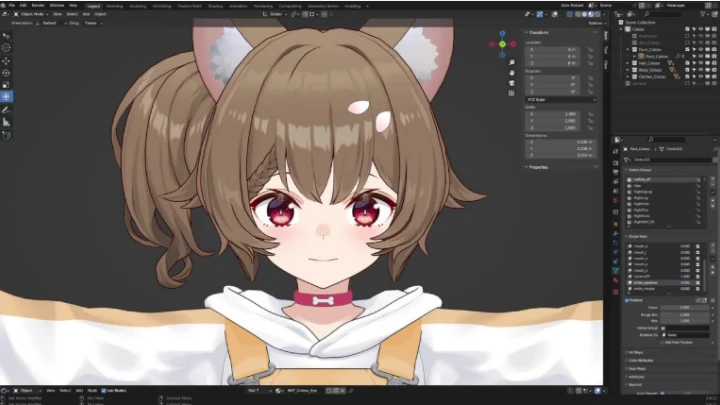Toggle the Use Nodes checkbox
The image size is (720, 405).
point(103,391)
